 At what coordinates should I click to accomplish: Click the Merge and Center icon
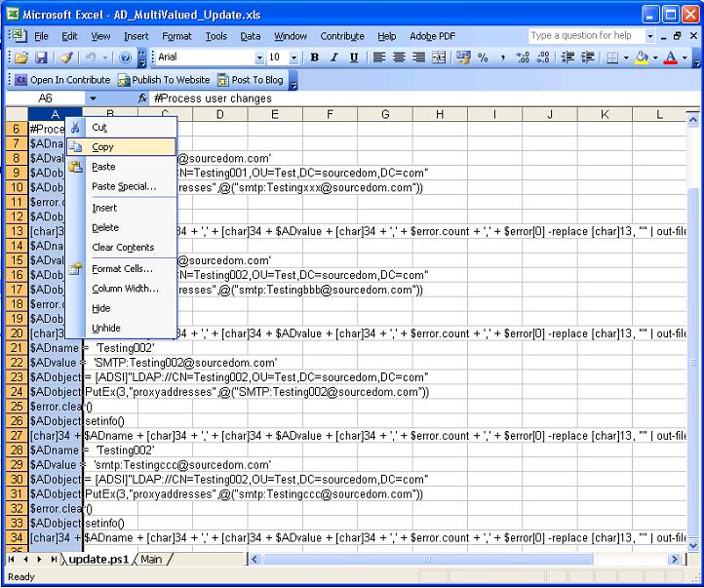click(439, 59)
